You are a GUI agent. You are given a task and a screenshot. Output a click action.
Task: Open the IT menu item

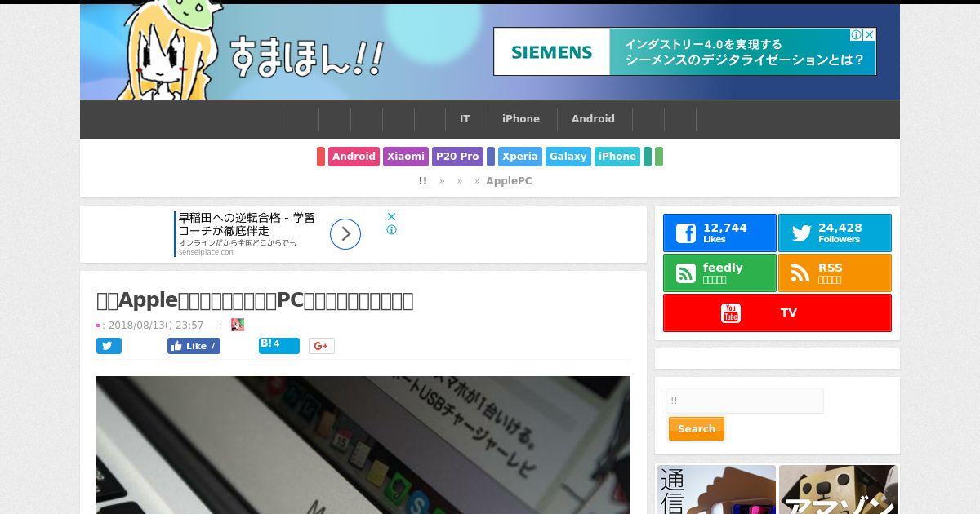tap(465, 119)
